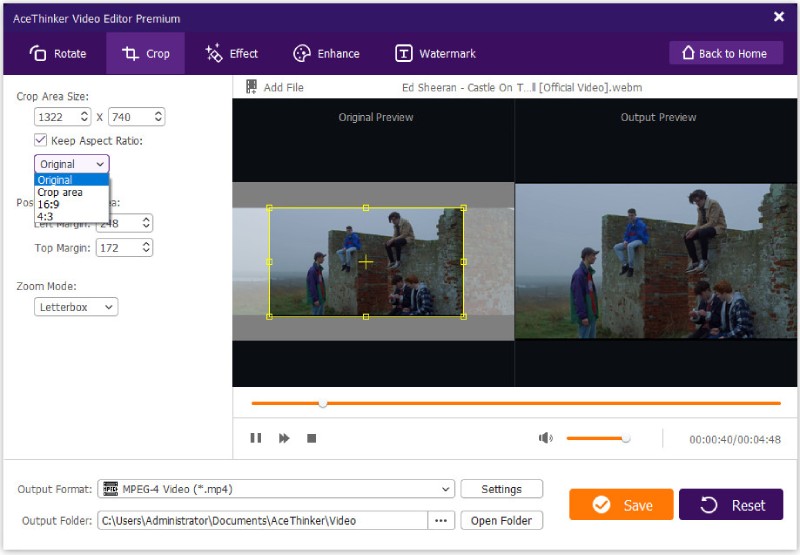Collapse the aspect ratio Original dropdown

coord(71,164)
